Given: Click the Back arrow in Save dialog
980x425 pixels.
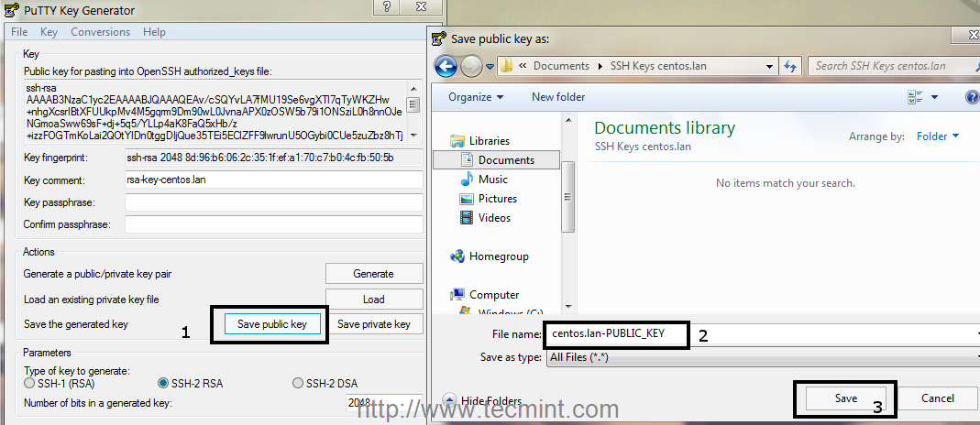Looking at the screenshot, I should [446, 66].
